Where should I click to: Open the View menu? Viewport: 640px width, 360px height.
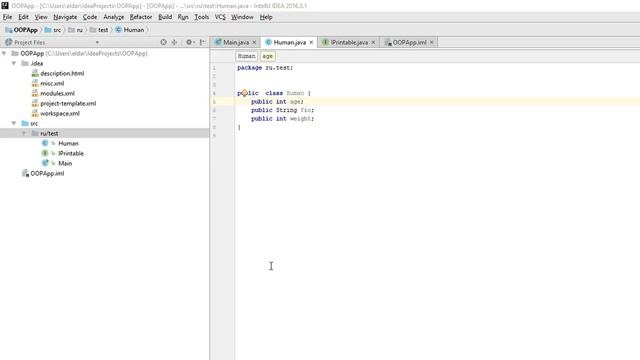click(x=41, y=17)
